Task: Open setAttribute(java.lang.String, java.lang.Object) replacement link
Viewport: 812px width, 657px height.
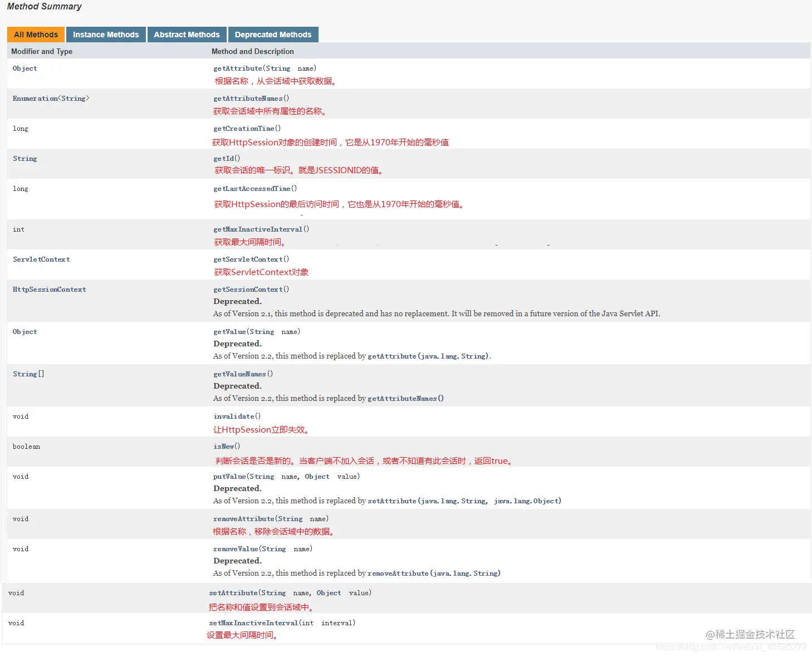Action: (464, 501)
